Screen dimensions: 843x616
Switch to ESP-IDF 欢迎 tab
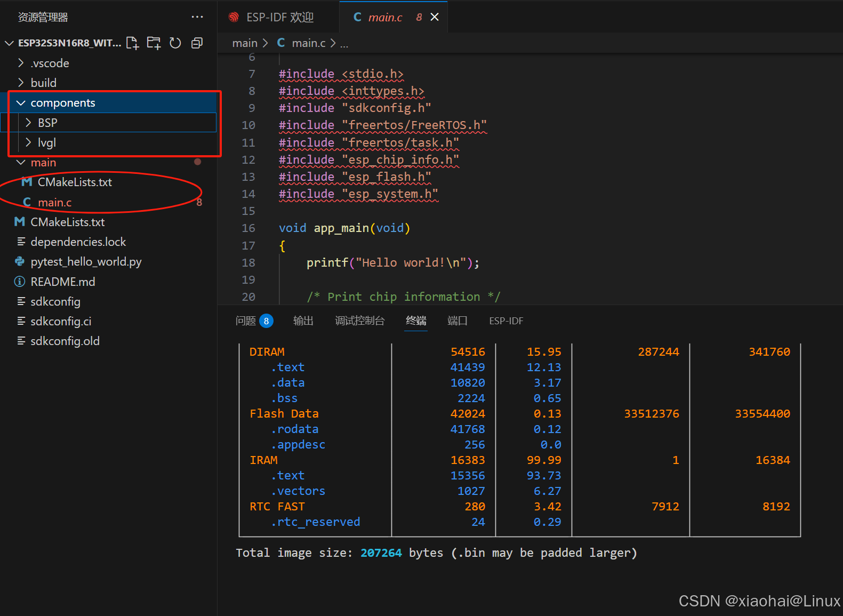click(x=278, y=17)
